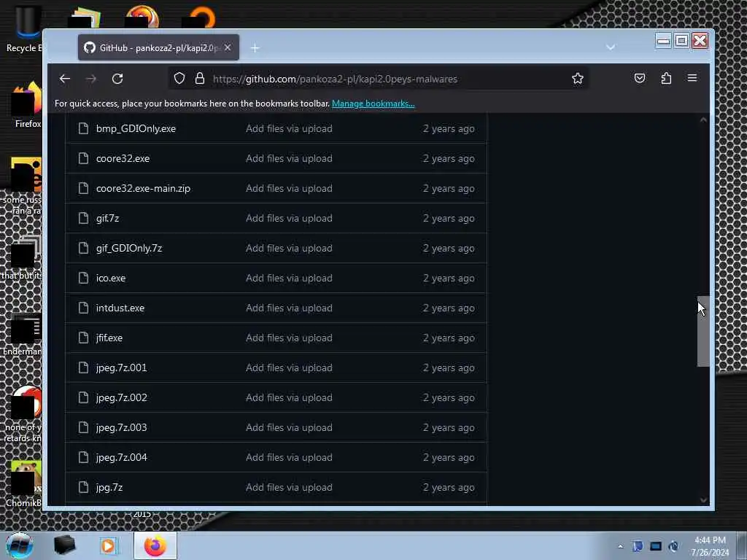
Task: Open the jfif.exe file
Action: point(109,338)
